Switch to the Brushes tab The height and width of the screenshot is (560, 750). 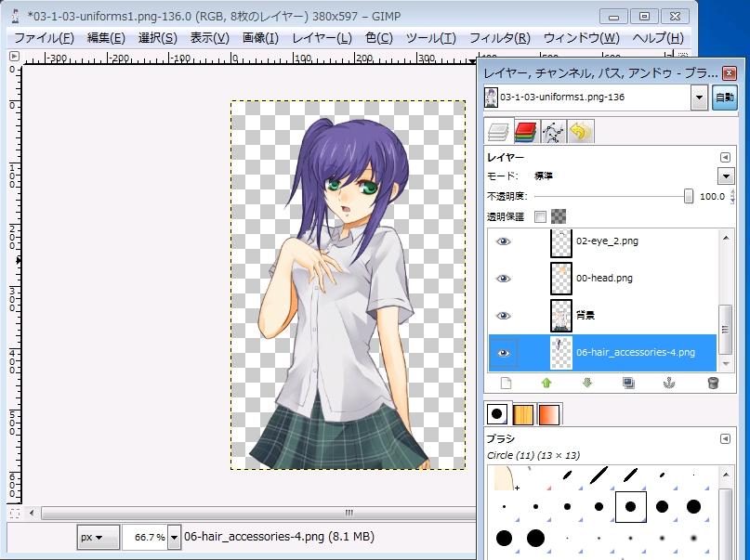(497, 414)
